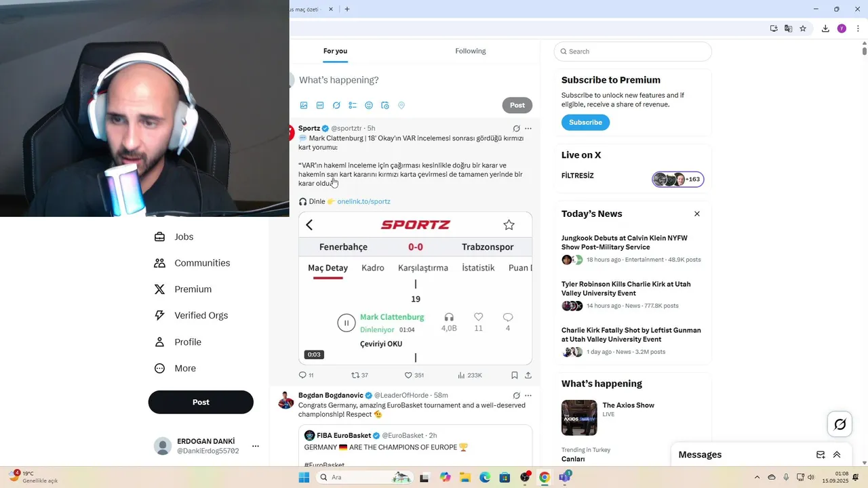Viewport: 868px width, 488px height.
Task: Switch to the For you tab
Action: (x=335, y=51)
